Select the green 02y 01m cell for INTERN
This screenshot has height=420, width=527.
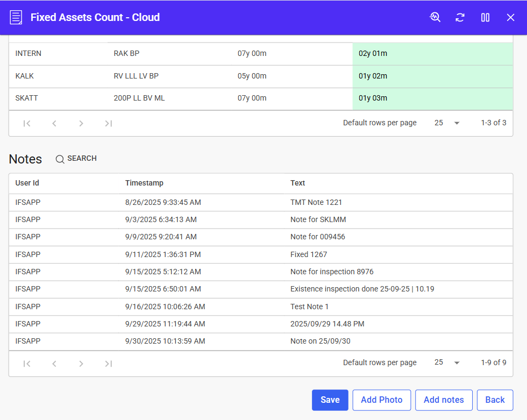[x=432, y=54]
